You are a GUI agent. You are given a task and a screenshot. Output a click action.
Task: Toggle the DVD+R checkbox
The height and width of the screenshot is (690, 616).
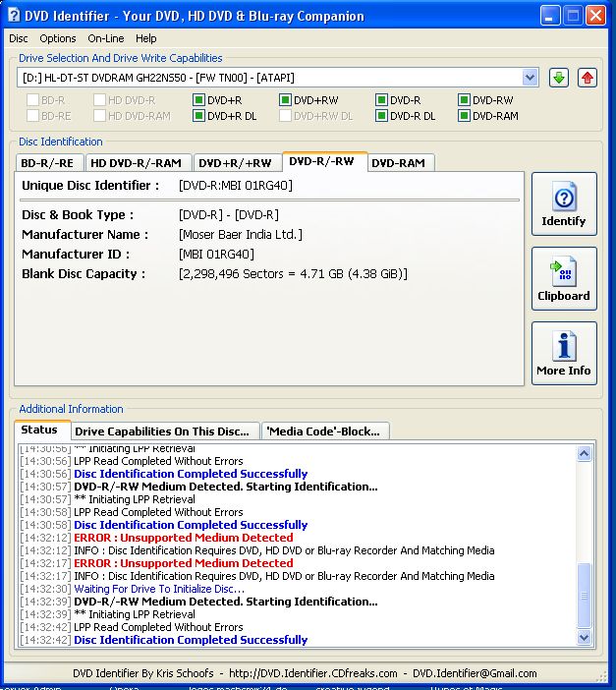(x=198, y=100)
